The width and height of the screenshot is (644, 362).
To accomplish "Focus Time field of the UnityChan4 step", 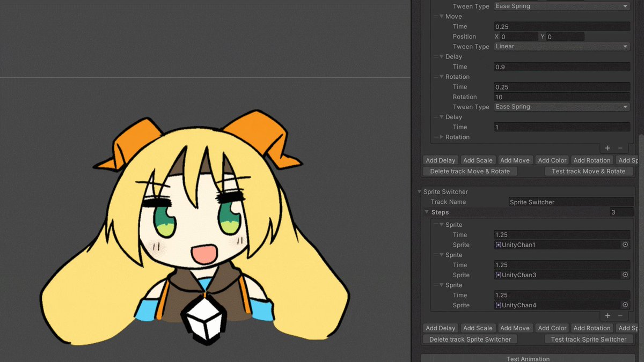I will (x=562, y=295).
